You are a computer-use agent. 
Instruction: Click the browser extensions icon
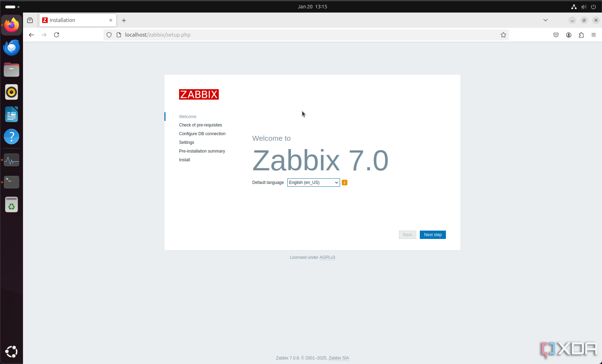click(581, 35)
